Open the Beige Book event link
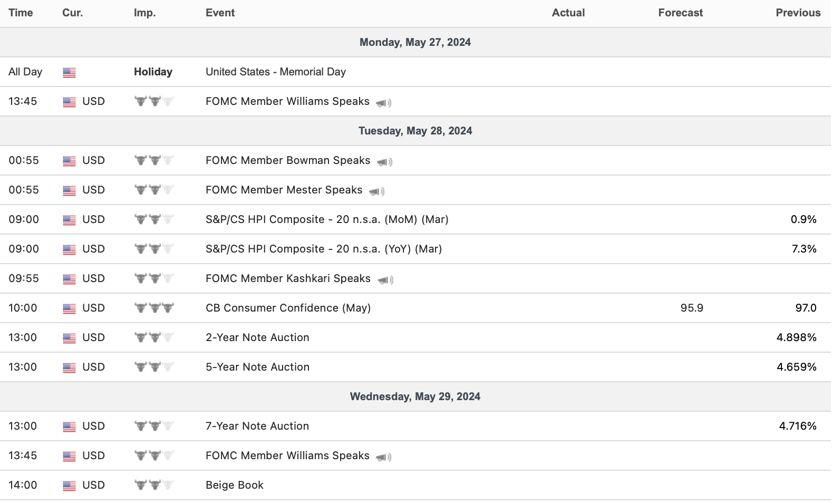 click(x=235, y=485)
